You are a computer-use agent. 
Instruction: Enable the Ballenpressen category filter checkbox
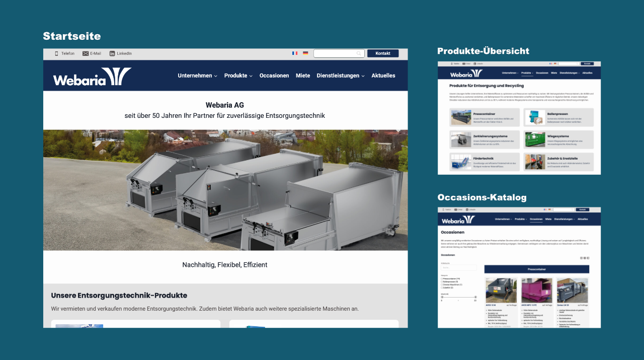pos(442,281)
